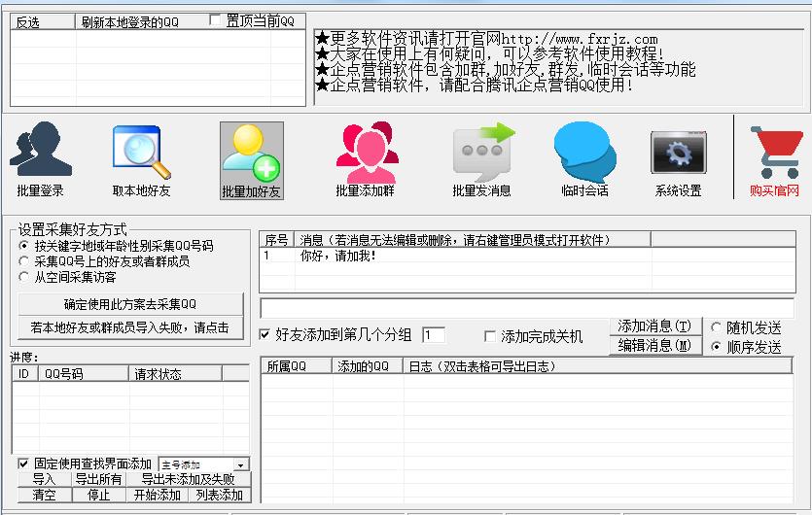
Task: Open the 购买官网 shopping cart icon
Action: pos(775,160)
